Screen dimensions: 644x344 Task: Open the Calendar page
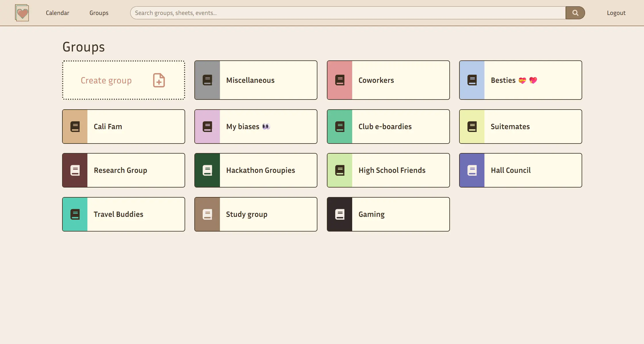coord(57,13)
